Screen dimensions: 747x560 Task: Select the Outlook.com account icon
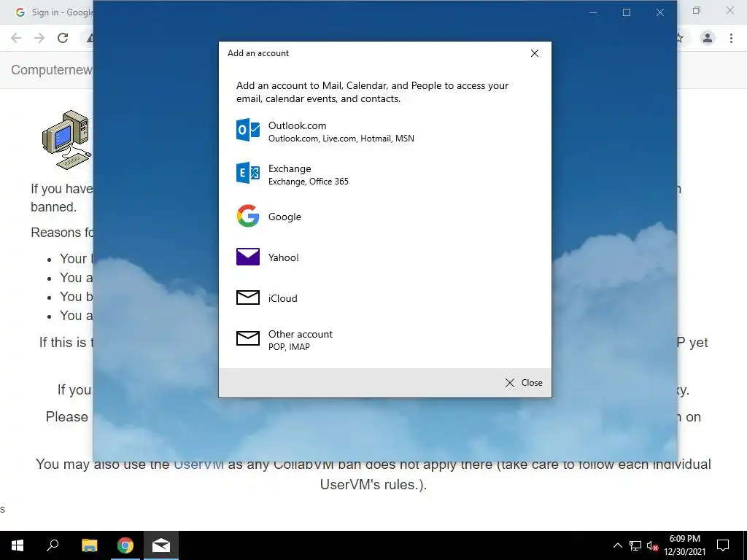(x=248, y=130)
